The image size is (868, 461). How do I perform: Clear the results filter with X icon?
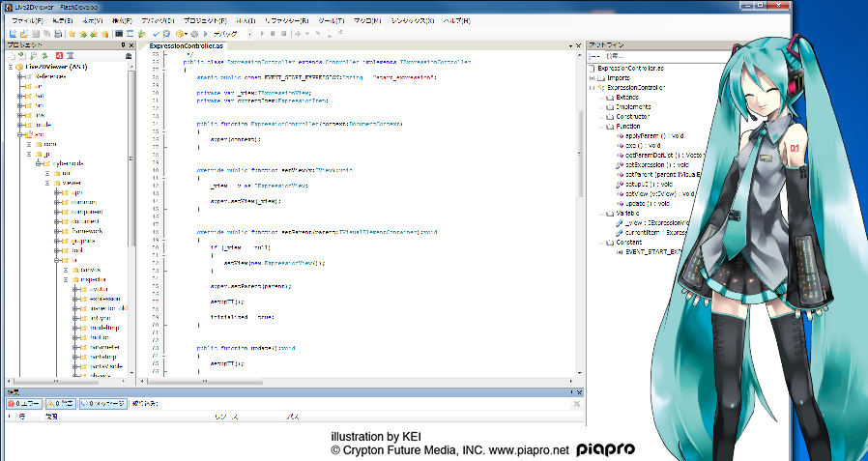pyautogui.click(x=577, y=404)
